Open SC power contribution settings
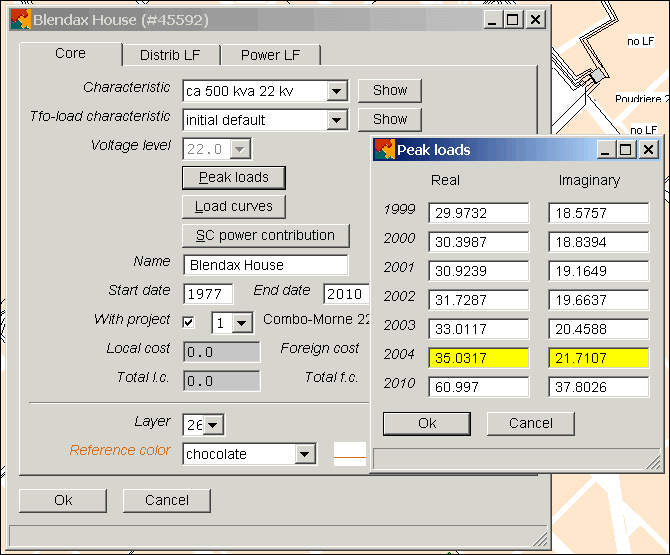670x555 pixels. coord(265,236)
